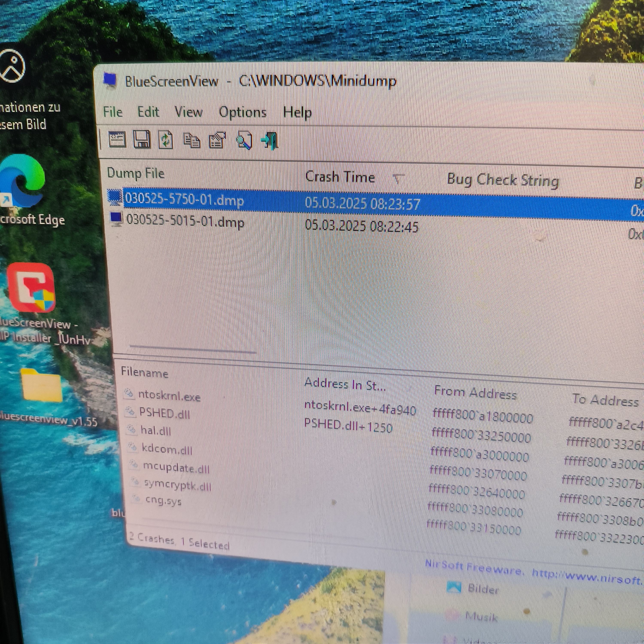Click the Exit toolbar icon
644x644 pixels.
(x=270, y=141)
